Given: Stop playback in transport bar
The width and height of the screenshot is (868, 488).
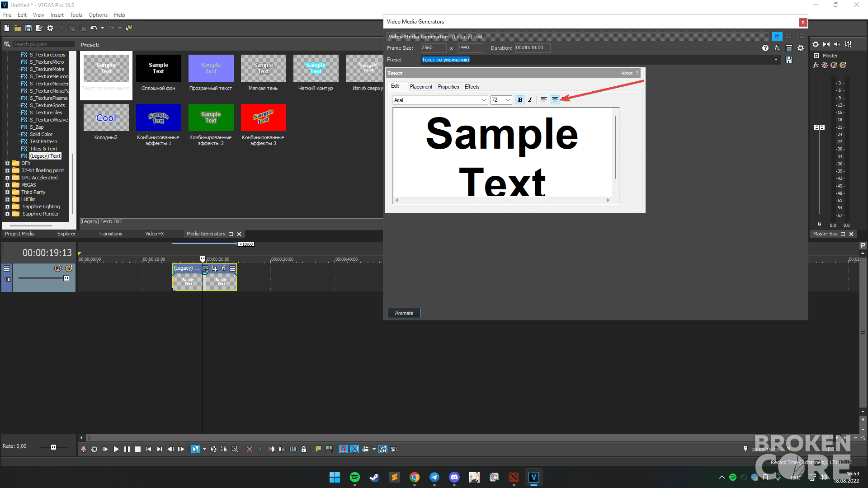Looking at the screenshot, I should (x=138, y=449).
